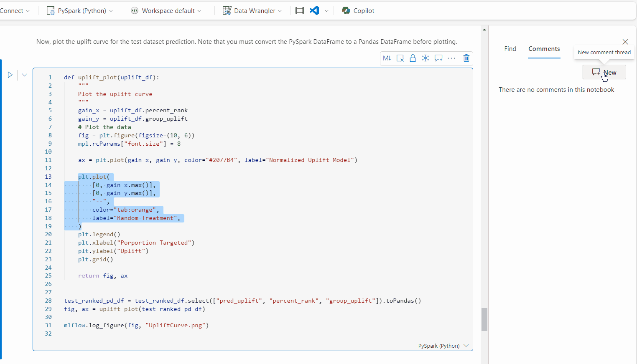The width and height of the screenshot is (637, 364).
Task: Freeze the cell with snowflake icon
Action: [425, 58]
